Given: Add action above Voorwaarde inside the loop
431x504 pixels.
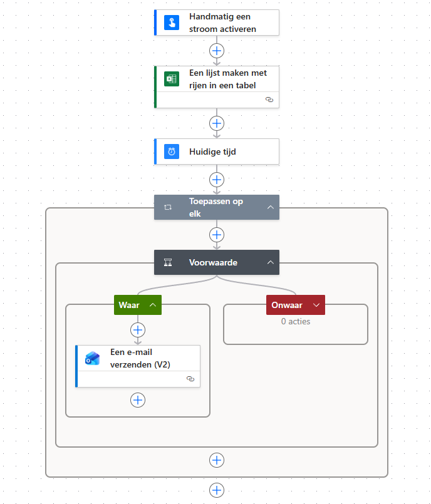Looking at the screenshot, I should pos(217,235).
